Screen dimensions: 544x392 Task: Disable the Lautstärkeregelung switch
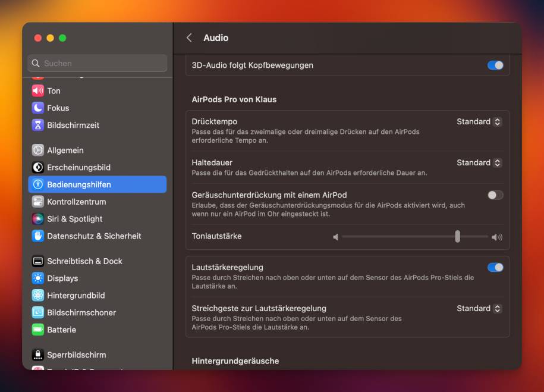(495, 267)
